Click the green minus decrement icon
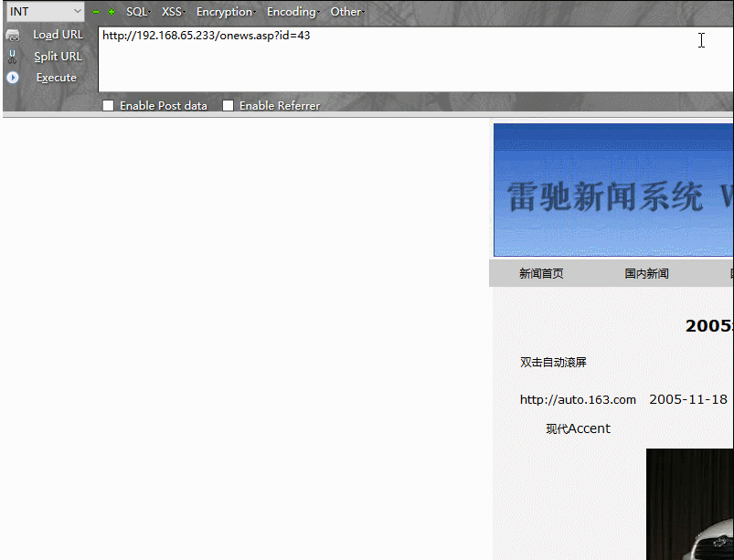734x560 pixels. [96, 12]
